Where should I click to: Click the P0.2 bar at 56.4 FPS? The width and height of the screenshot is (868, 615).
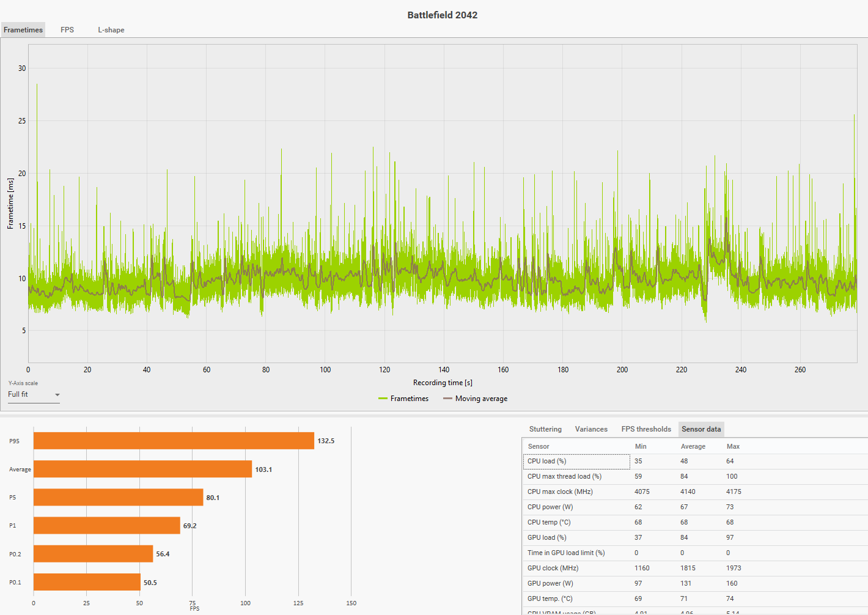[93, 553]
